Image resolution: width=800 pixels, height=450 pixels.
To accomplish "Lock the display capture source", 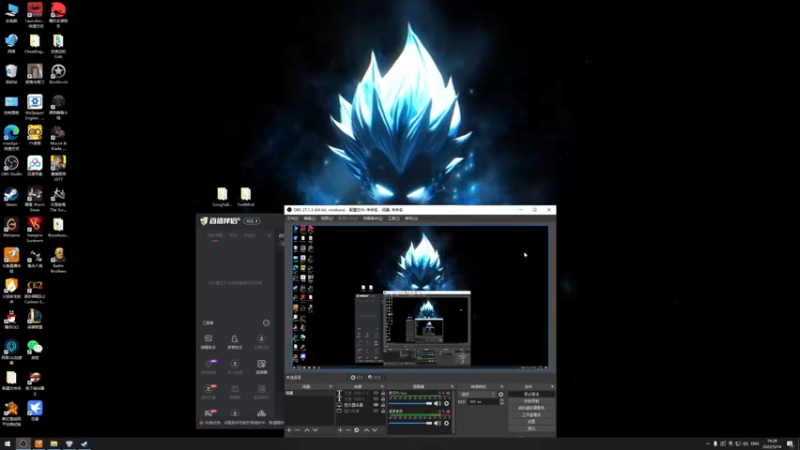I will click(x=383, y=405).
